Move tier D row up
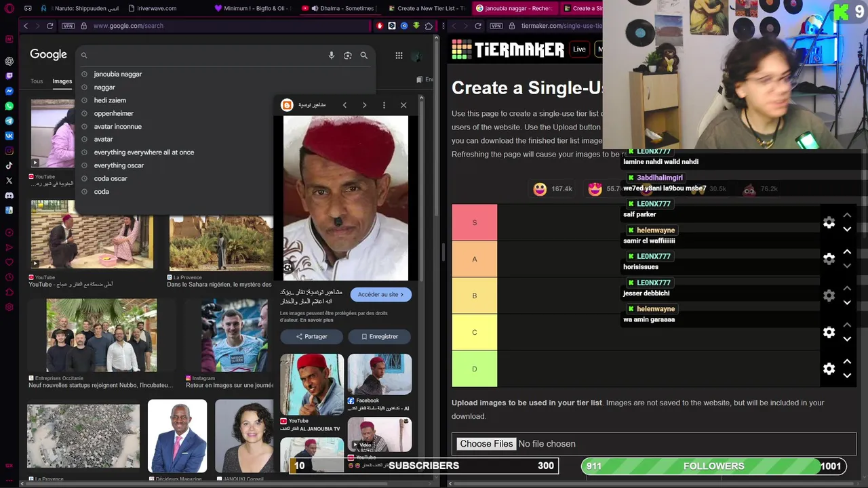 coord(847,361)
